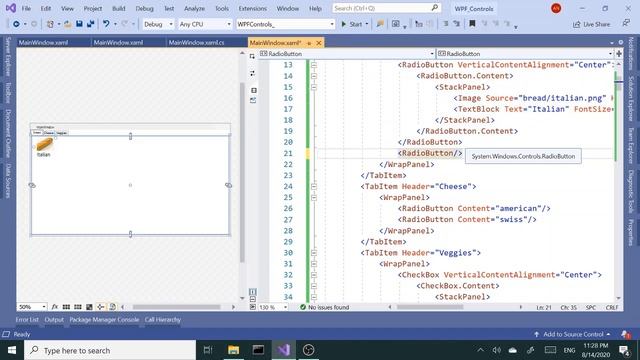Click the expand pane icon left of 130 %
This screenshot has height=360, width=640.
tap(253, 307)
